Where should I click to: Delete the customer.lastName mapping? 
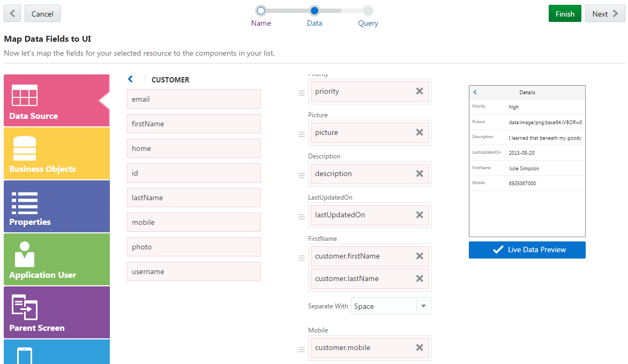point(420,279)
